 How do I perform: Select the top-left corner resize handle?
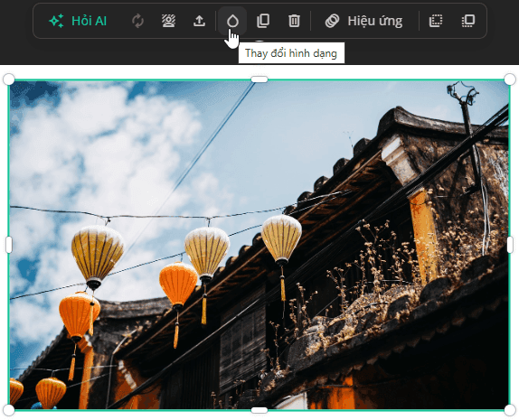[x=9, y=79]
